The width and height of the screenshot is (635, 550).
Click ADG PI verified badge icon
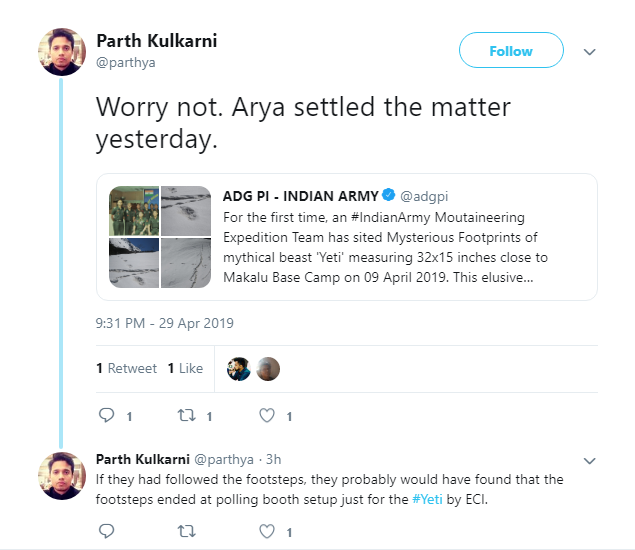pos(389,195)
